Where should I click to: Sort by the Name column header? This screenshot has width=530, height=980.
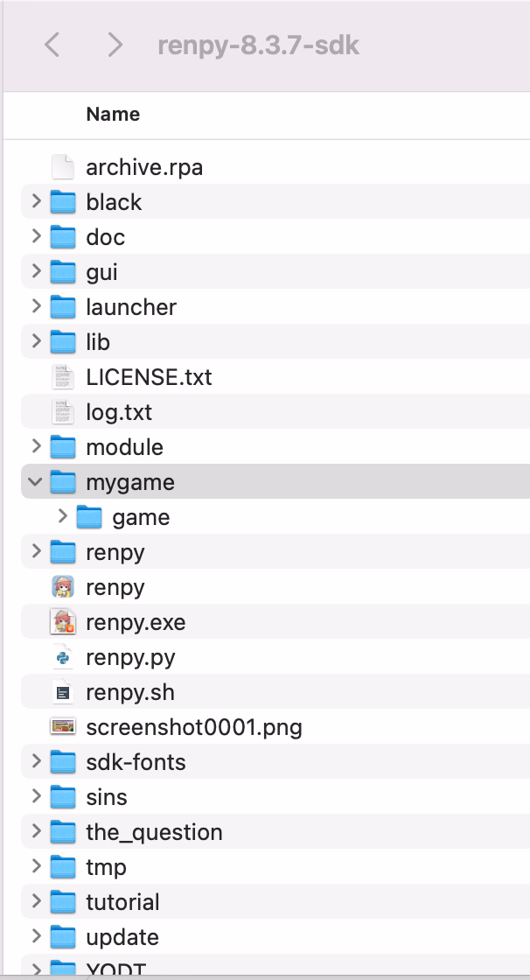tap(113, 115)
